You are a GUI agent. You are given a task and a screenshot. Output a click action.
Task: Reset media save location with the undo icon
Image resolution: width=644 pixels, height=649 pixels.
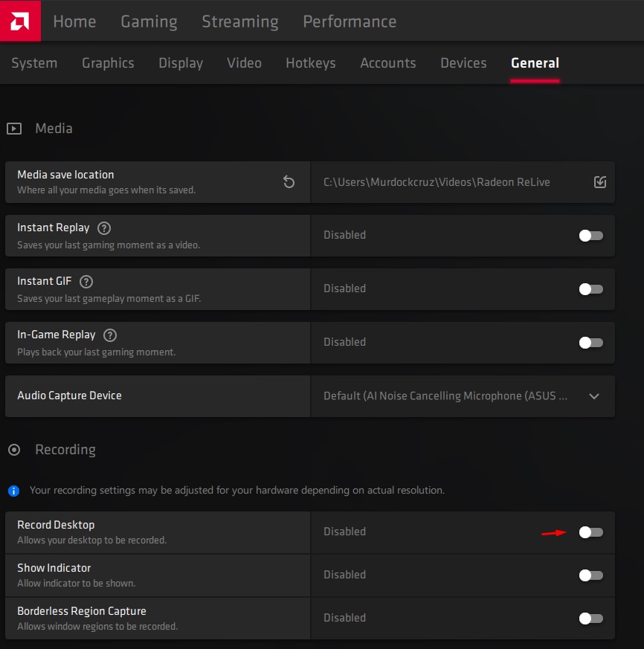289,181
